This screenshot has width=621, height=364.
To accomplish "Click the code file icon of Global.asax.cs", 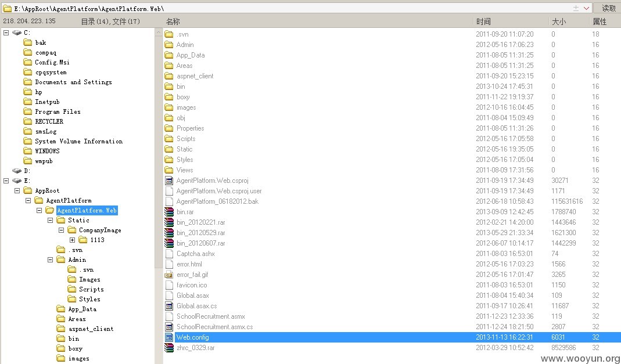I will tap(169, 306).
